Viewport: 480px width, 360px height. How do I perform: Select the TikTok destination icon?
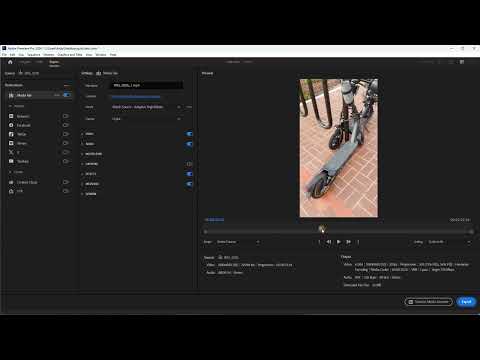[11, 134]
